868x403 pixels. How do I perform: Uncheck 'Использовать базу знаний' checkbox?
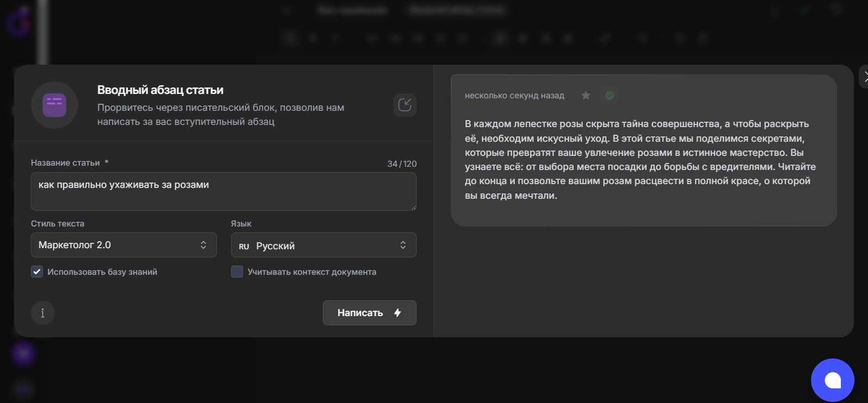pyautogui.click(x=37, y=272)
